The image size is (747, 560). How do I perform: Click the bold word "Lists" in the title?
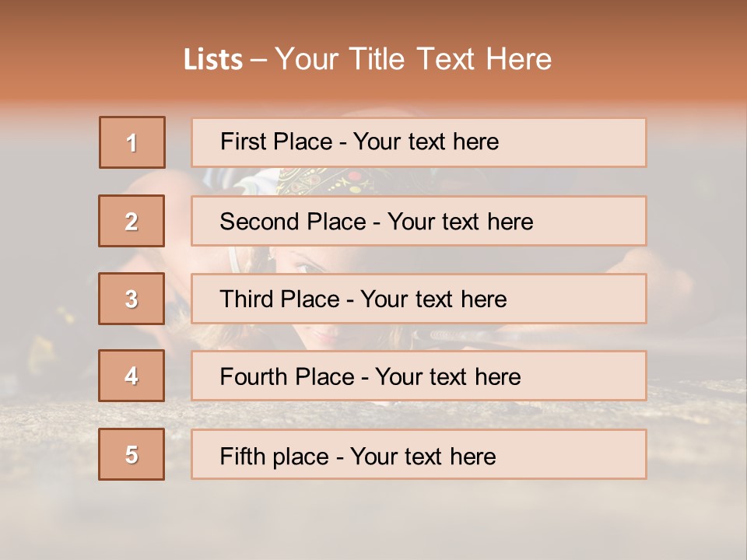213,59
